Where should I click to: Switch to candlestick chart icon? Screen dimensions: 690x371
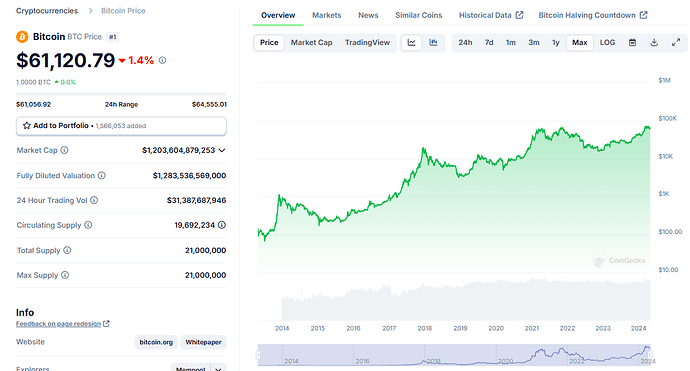point(433,43)
